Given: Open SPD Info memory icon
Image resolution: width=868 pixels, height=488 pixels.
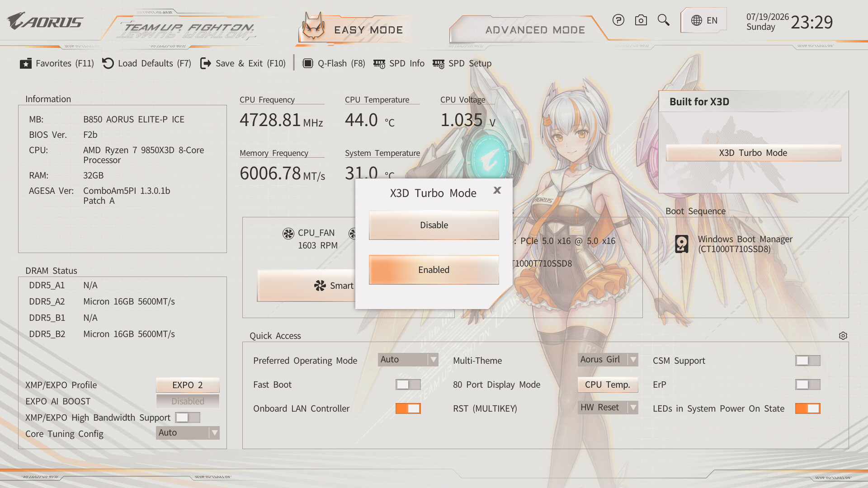Looking at the screenshot, I should coord(379,64).
